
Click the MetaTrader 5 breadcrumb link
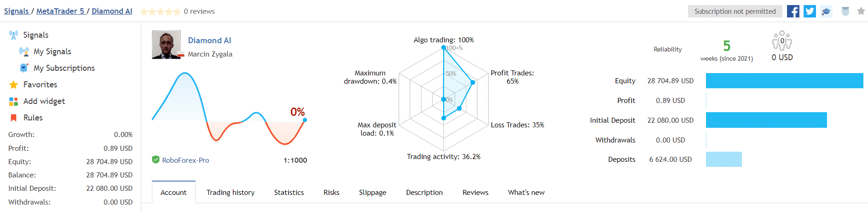tap(60, 11)
